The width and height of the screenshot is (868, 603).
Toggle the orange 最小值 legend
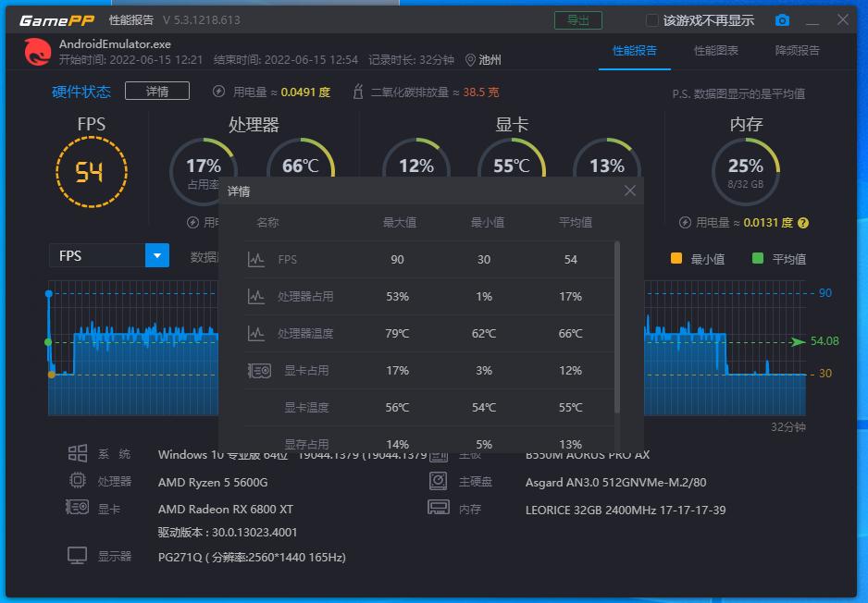click(x=675, y=258)
